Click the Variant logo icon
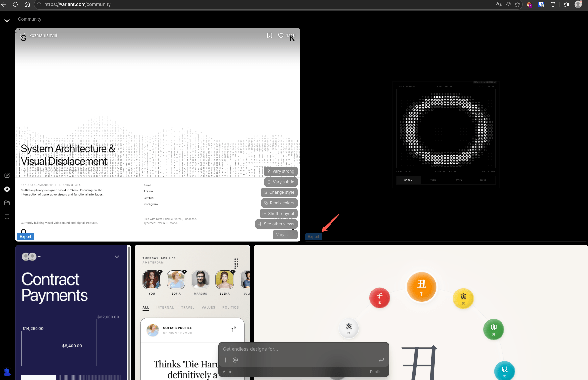588x380 pixels. click(7, 20)
